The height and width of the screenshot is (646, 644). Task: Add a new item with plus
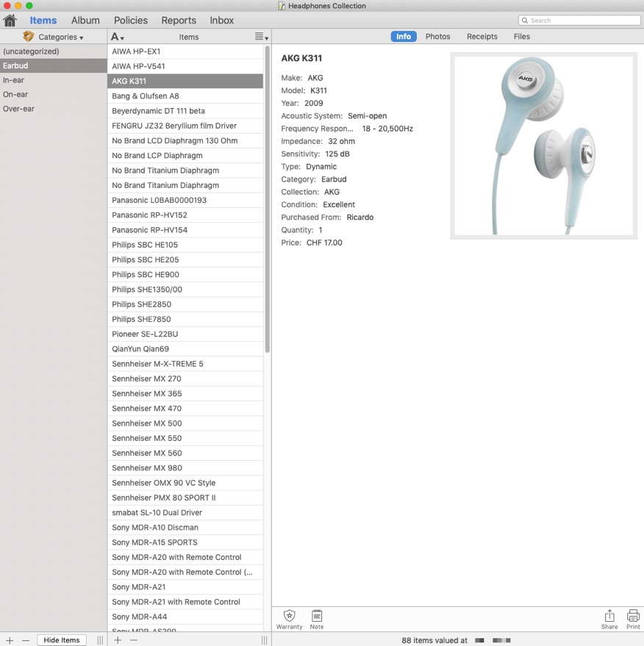[x=118, y=640]
